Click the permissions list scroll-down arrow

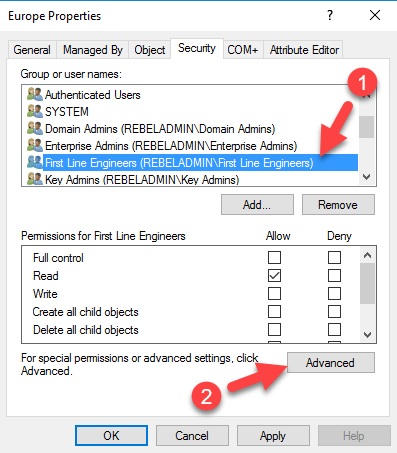(x=367, y=335)
